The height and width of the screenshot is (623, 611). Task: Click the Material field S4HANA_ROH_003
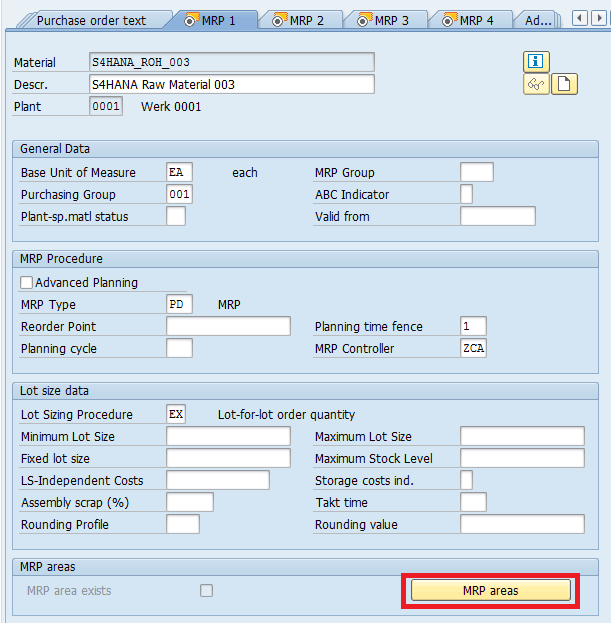(232, 62)
